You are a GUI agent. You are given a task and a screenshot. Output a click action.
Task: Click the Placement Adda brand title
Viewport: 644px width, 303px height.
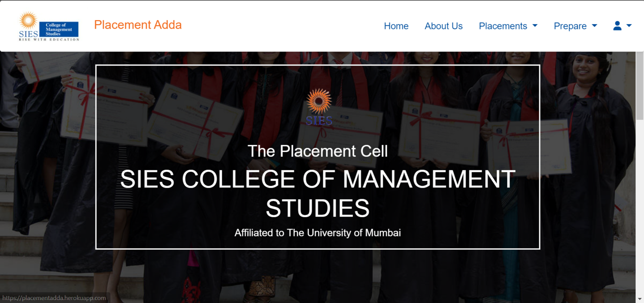pos(138,25)
